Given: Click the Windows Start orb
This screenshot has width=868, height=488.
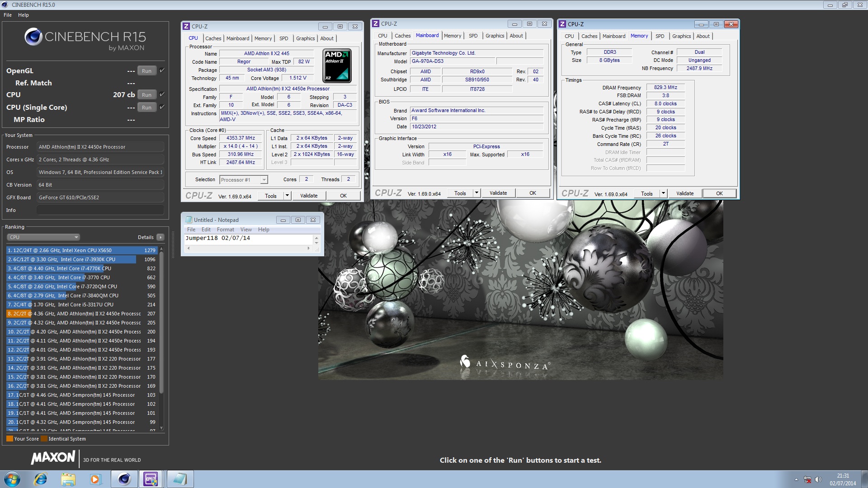Looking at the screenshot, I should (x=12, y=479).
